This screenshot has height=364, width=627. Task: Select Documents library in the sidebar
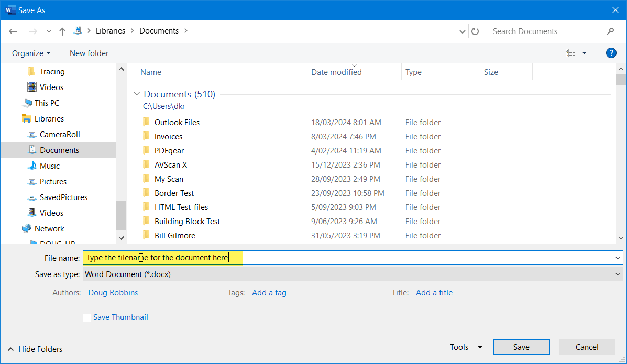[x=59, y=150]
